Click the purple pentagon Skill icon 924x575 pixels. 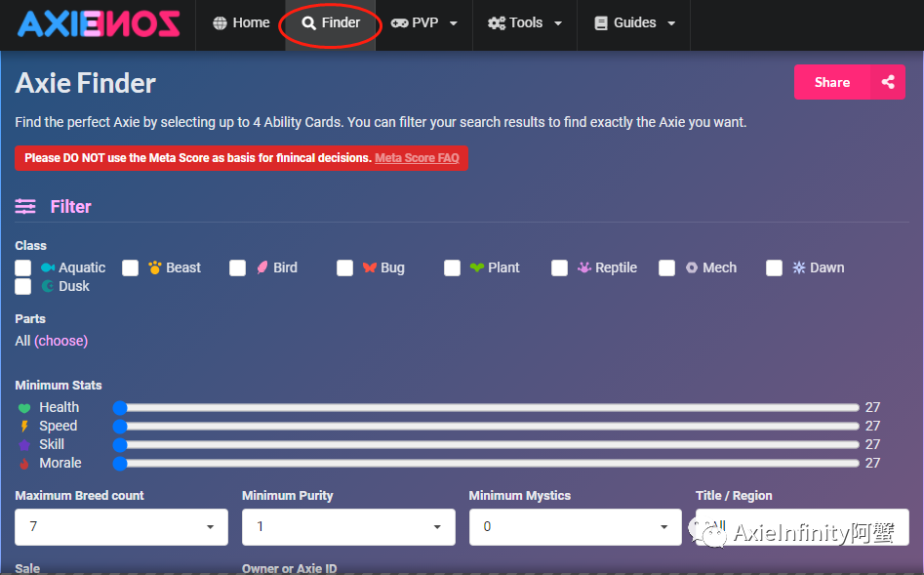click(24, 444)
